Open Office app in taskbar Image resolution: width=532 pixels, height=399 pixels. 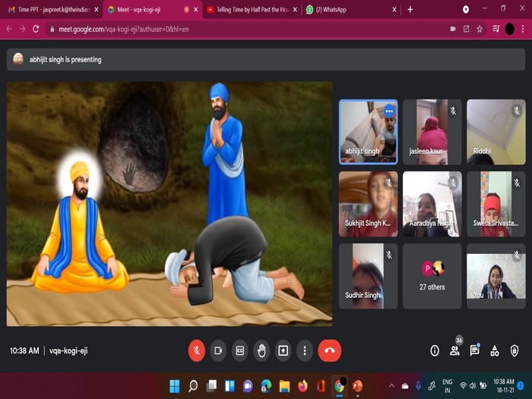(x=321, y=386)
